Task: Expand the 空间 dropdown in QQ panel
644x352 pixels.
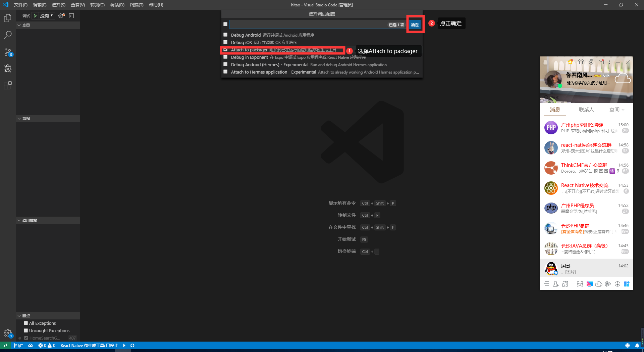Action: pos(616,109)
